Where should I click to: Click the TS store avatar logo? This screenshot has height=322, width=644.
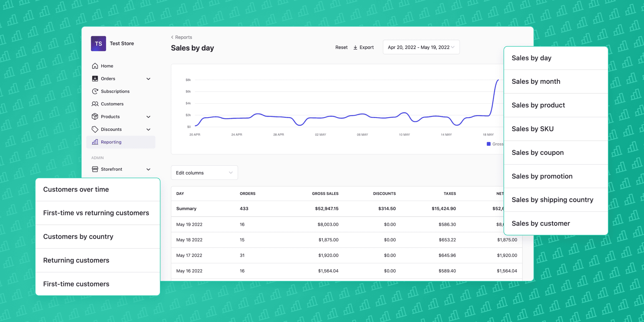pos(98,44)
